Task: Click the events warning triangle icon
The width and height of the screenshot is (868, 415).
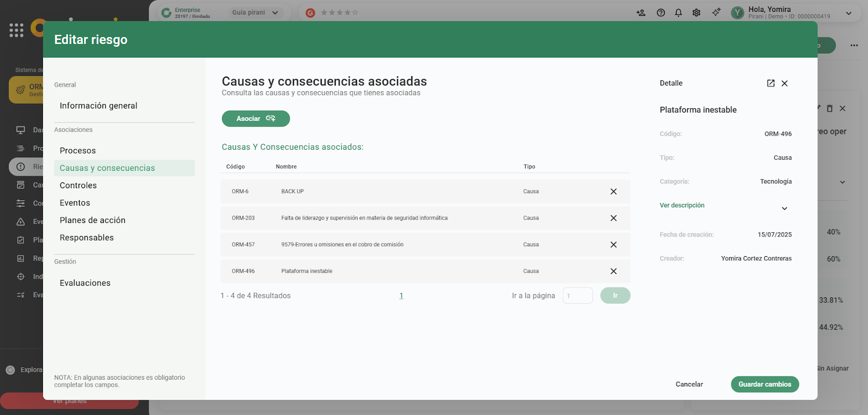Action: click(21, 221)
